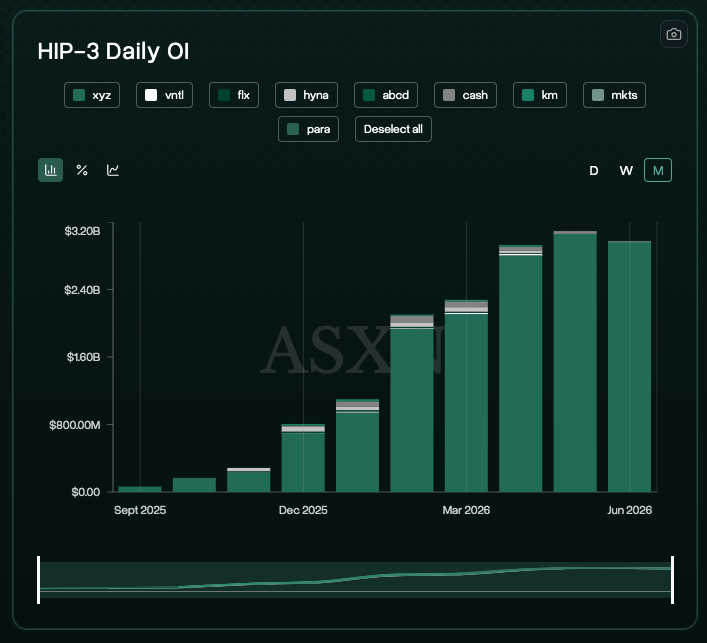Click the Sept 2025 axis label
707x643 pixels.
pos(140,510)
